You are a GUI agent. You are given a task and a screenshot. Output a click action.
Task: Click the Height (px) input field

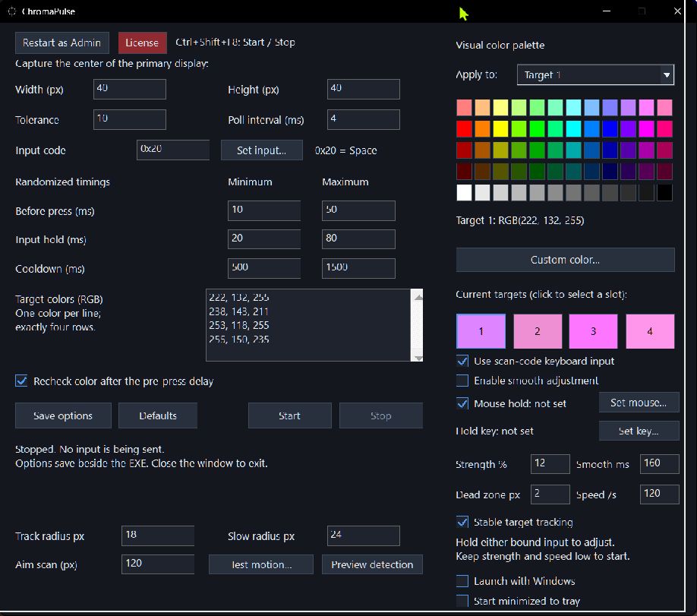363,89
